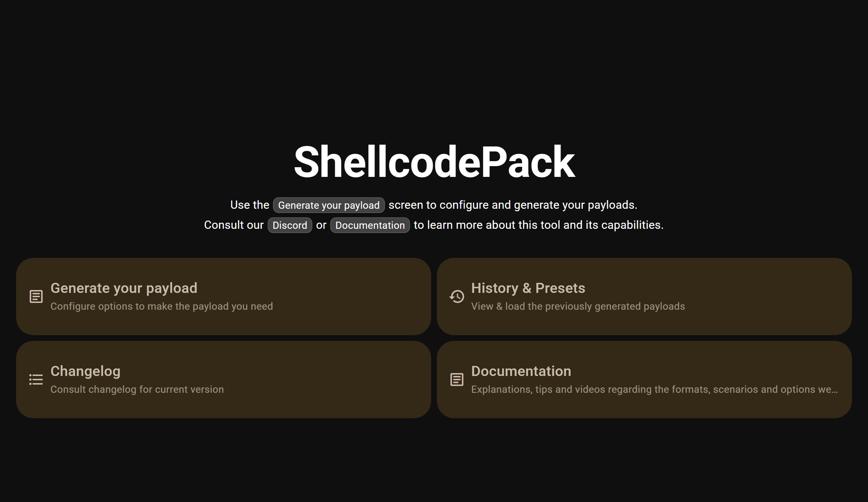The width and height of the screenshot is (868, 502).
Task: Open the Documentation card title
Action: pos(521,371)
